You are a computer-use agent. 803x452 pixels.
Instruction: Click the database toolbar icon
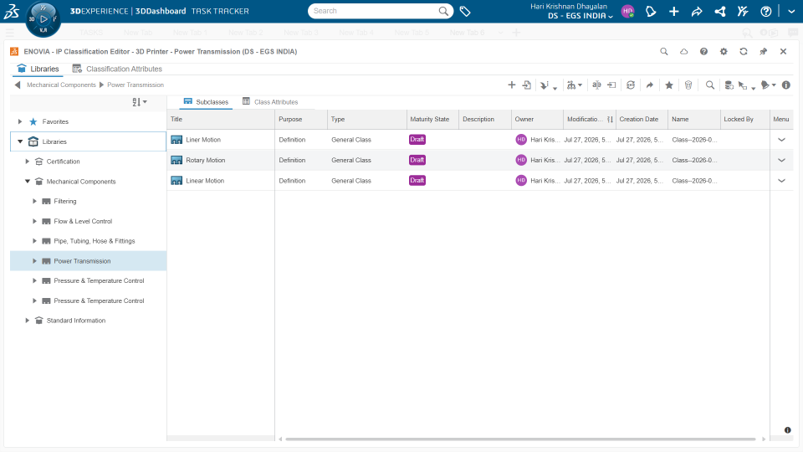click(x=729, y=85)
